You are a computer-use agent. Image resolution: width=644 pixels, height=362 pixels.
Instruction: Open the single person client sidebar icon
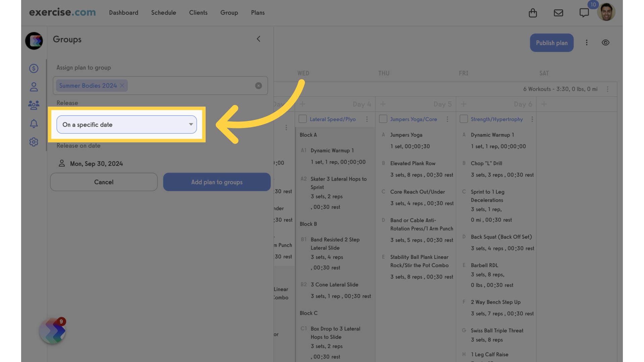click(34, 87)
